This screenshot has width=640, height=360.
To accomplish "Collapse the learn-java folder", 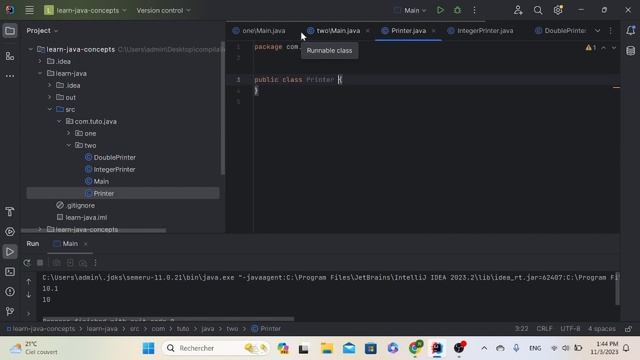I will [40, 73].
